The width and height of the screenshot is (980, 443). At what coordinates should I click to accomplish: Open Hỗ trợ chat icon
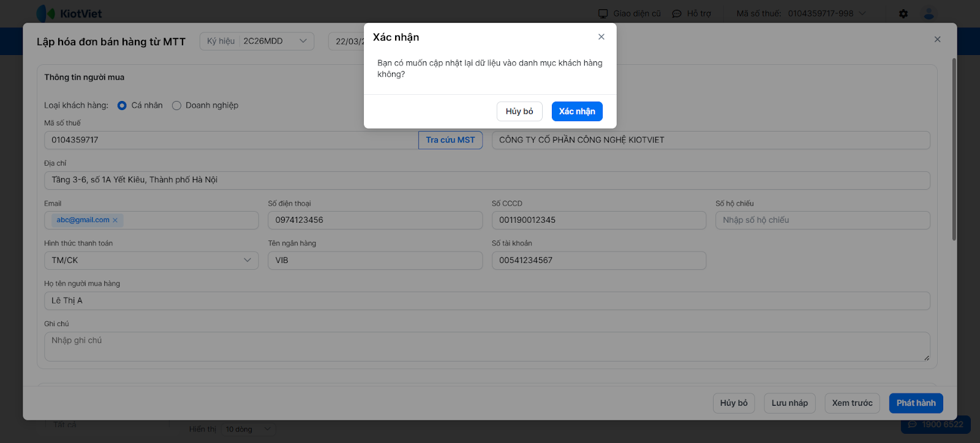(677, 13)
